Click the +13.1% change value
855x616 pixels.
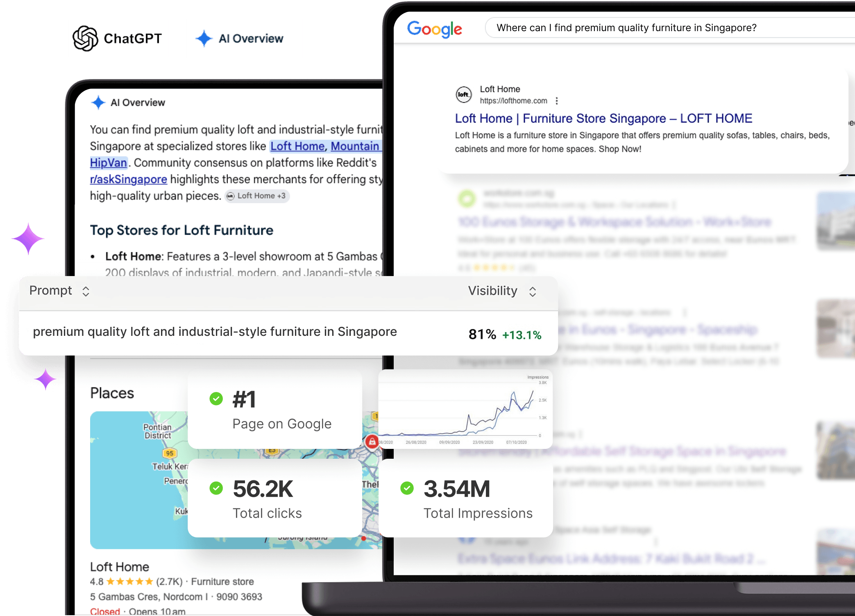(x=522, y=335)
